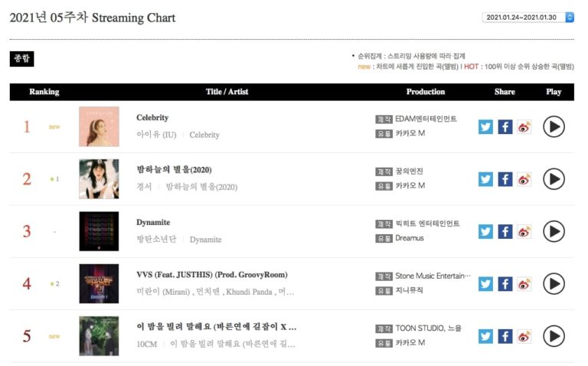Play VVS (Feat. JUSTHIS) song
The image size is (588, 366).
pyautogui.click(x=554, y=284)
